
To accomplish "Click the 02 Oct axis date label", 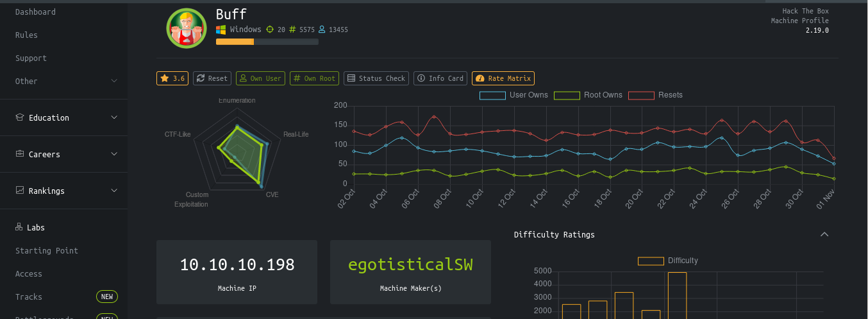I will click(345, 199).
